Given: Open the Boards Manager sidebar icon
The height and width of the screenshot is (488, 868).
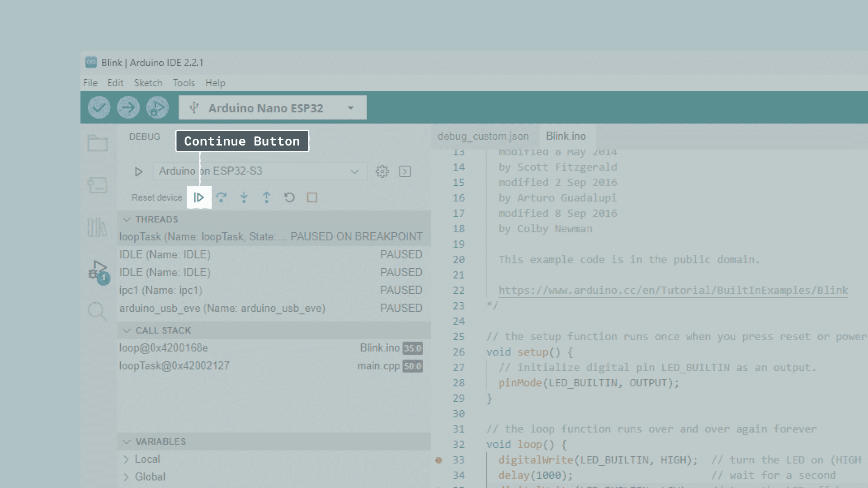Looking at the screenshot, I should (x=98, y=185).
